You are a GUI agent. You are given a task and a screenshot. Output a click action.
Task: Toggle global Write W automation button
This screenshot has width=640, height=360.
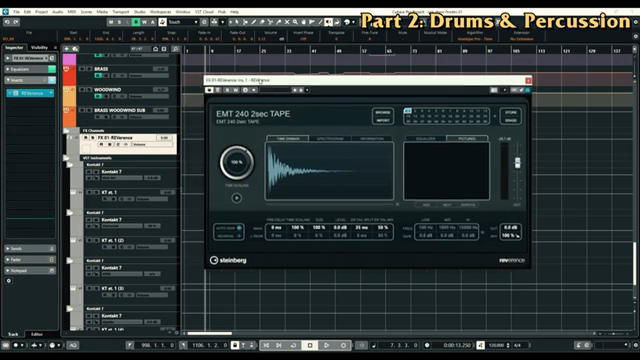point(144,22)
